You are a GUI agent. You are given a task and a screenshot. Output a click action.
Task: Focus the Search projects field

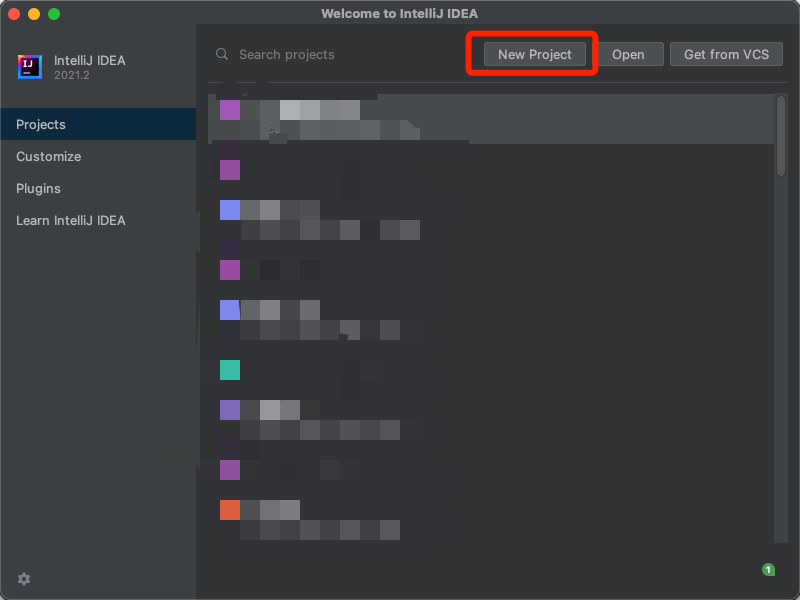(x=337, y=54)
